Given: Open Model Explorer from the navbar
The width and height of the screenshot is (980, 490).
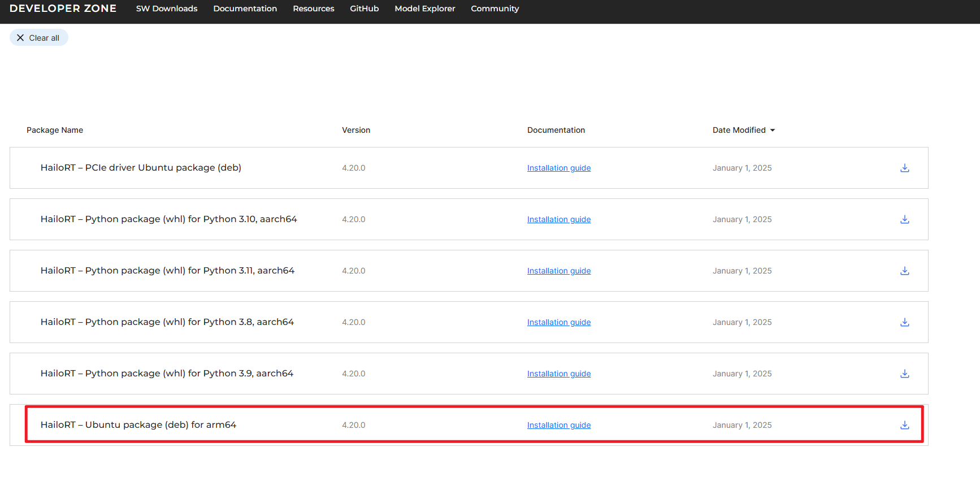Looking at the screenshot, I should pos(425,8).
